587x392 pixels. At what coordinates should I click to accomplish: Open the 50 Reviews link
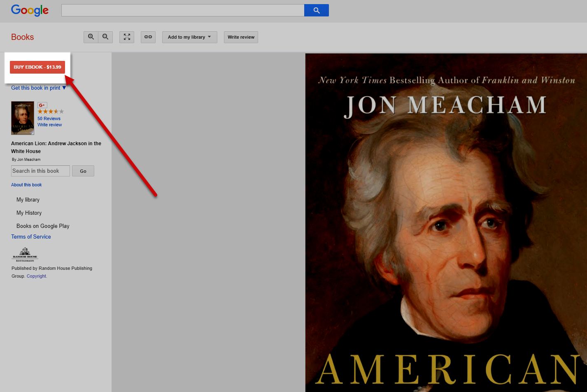tap(49, 118)
